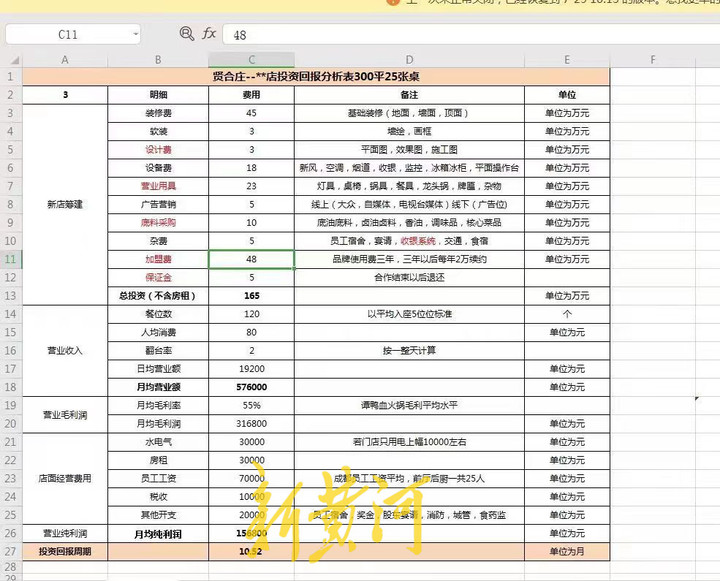Click the red 加盟费 cell
720x581 pixels.
coord(158,259)
